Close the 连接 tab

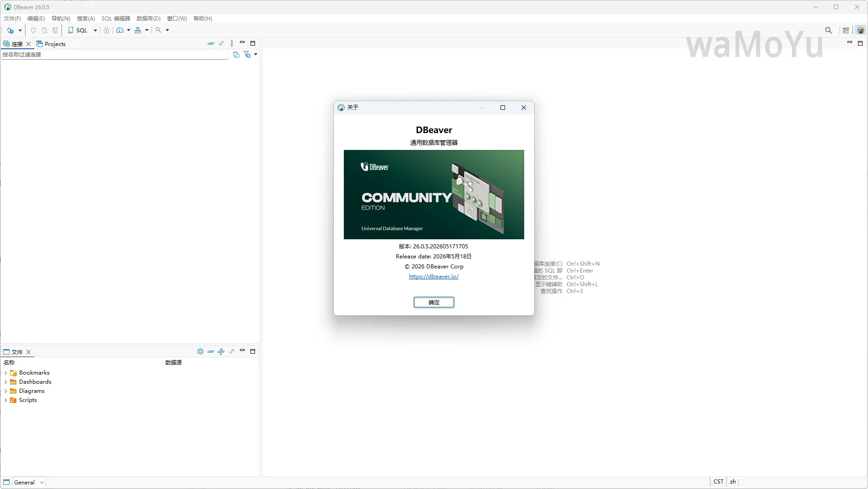point(28,44)
